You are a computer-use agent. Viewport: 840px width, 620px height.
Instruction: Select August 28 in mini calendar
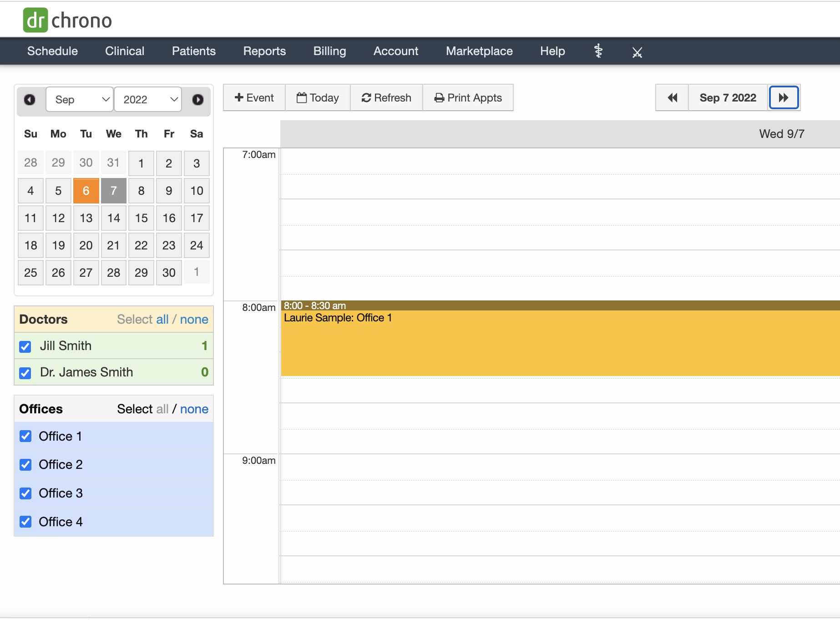click(30, 163)
